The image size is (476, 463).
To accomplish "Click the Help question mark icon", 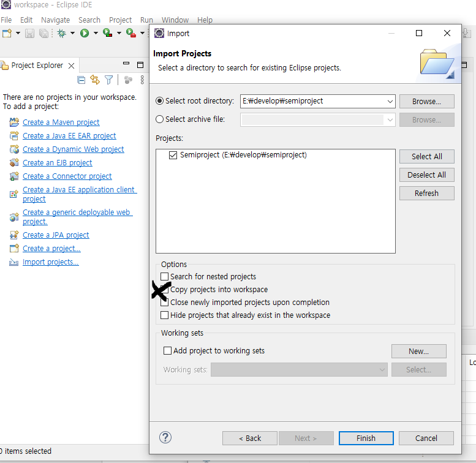I will tap(165, 437).
